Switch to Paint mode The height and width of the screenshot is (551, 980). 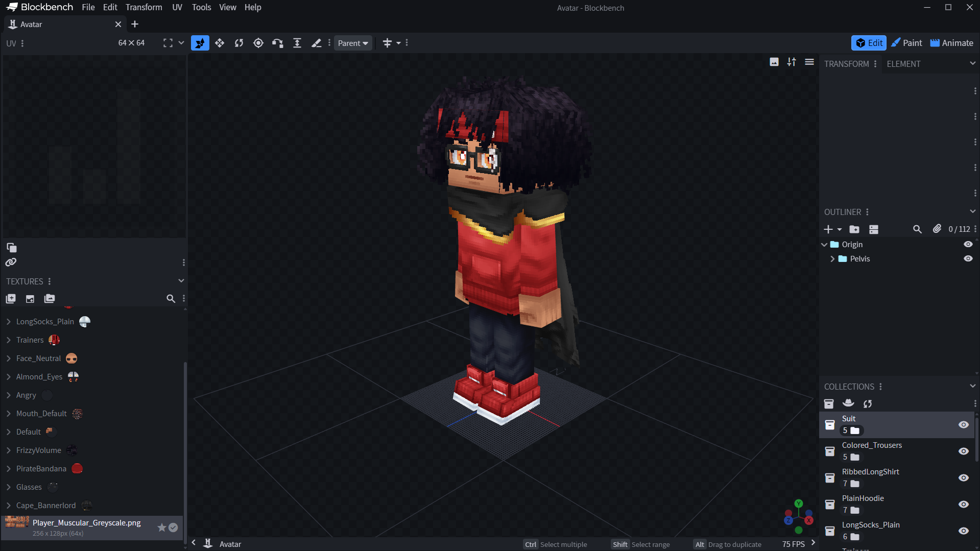(906, 43)
